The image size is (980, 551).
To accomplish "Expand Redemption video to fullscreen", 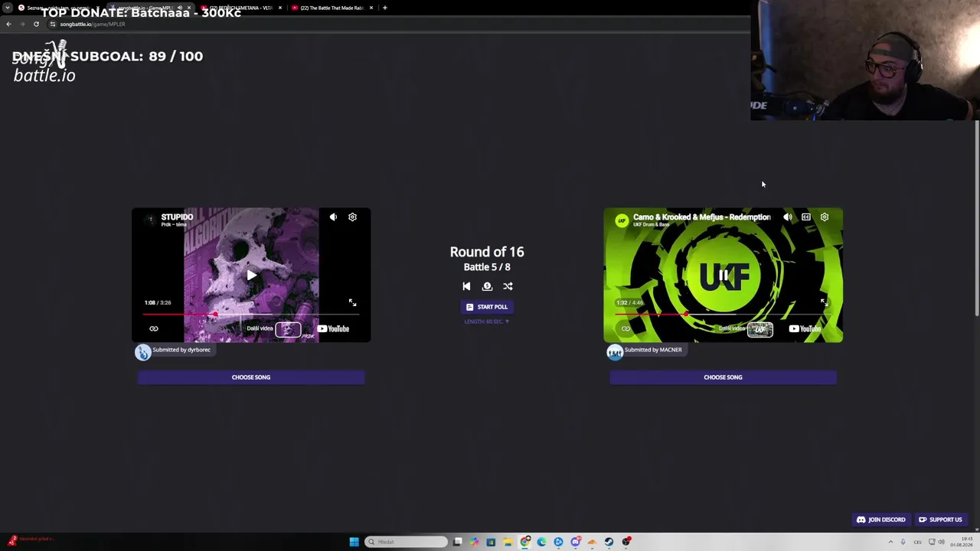I will pos(824,303).
